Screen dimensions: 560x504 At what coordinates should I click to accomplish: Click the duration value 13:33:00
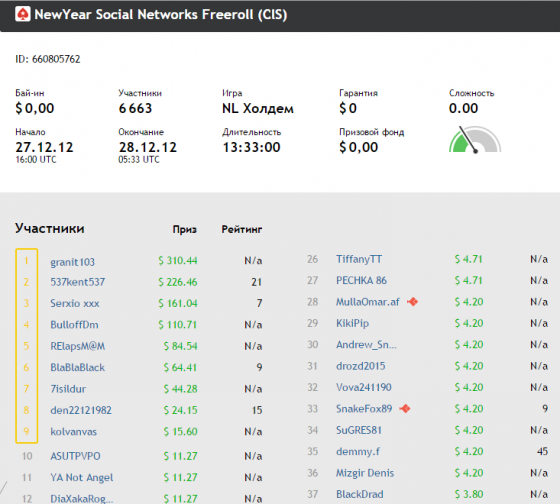[251, 147]
